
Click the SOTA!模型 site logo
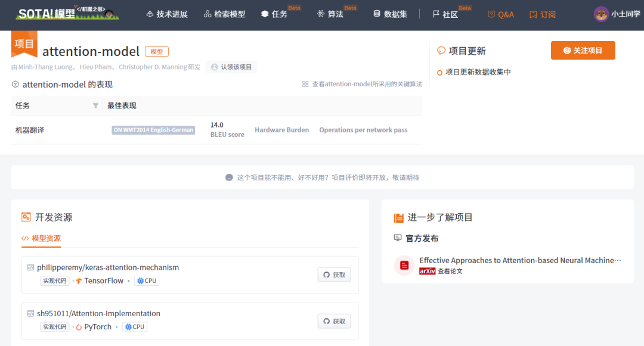(x=67, y=13)
